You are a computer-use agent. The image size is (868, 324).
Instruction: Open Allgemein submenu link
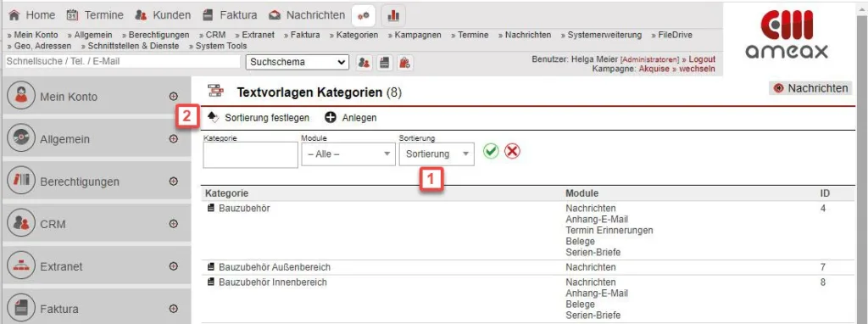(x=93, y=35)
